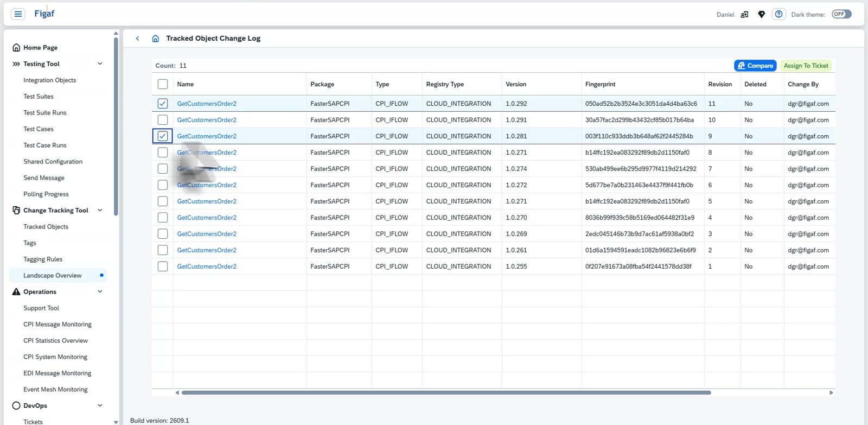Uncheck the checkbox for version 1.0.292
The height and width of the screenshot is (425, 868).
(x=163, y=104)
